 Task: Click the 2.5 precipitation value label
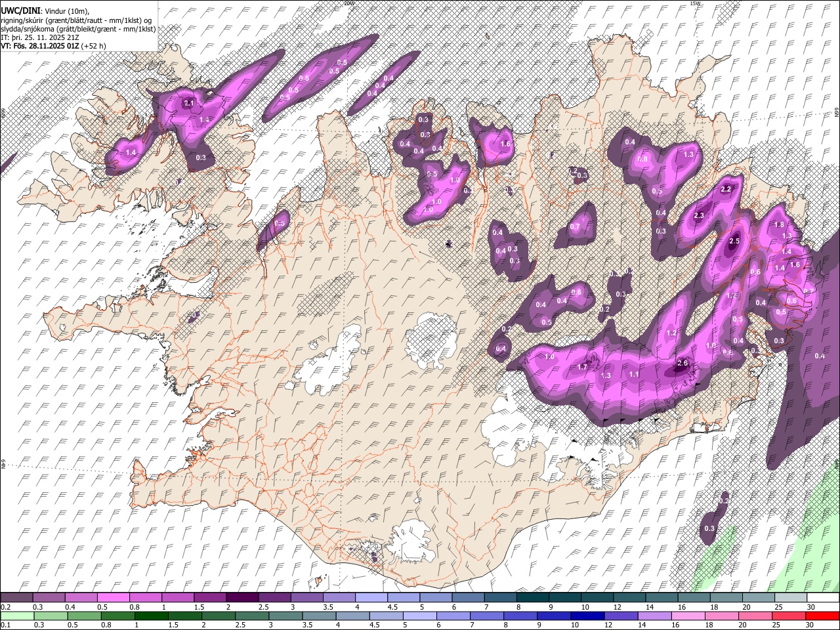[x=734, y=241]
